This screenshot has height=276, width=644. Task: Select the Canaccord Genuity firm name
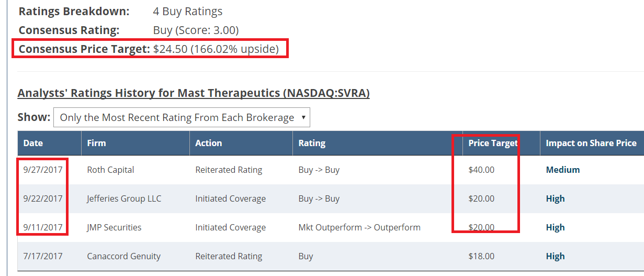(123, 256)
